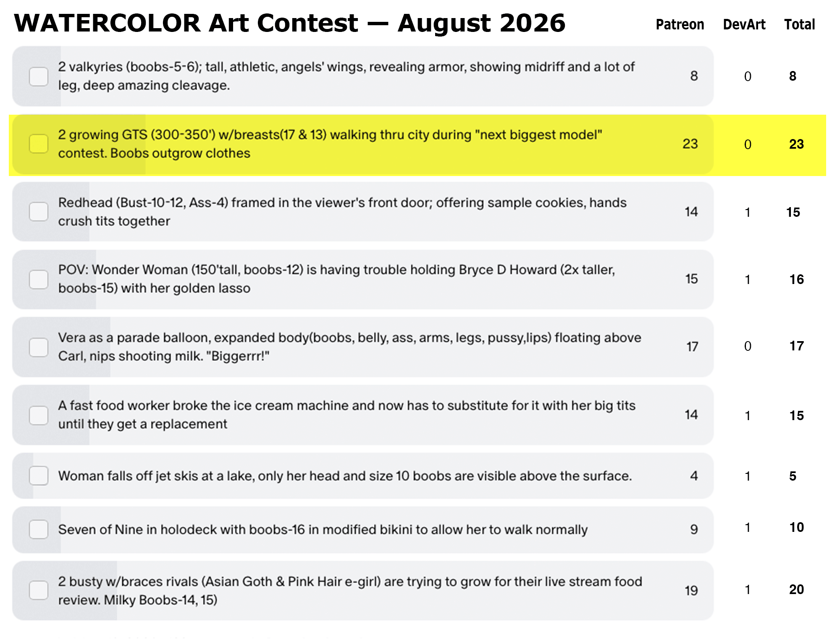
Task: Tick the Seven of Nine holodeck checkbox
Action: (x=39, y=529)
